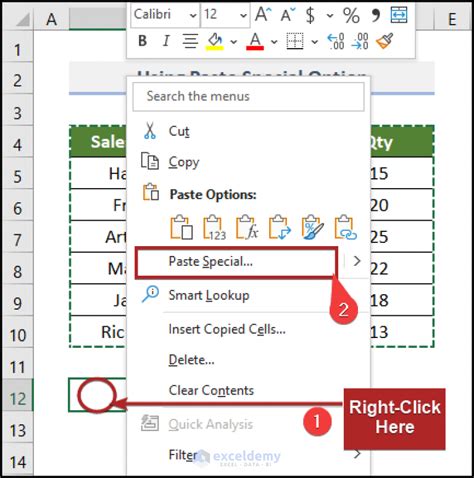Choose Paste Values (123) option

pos(214,227)
